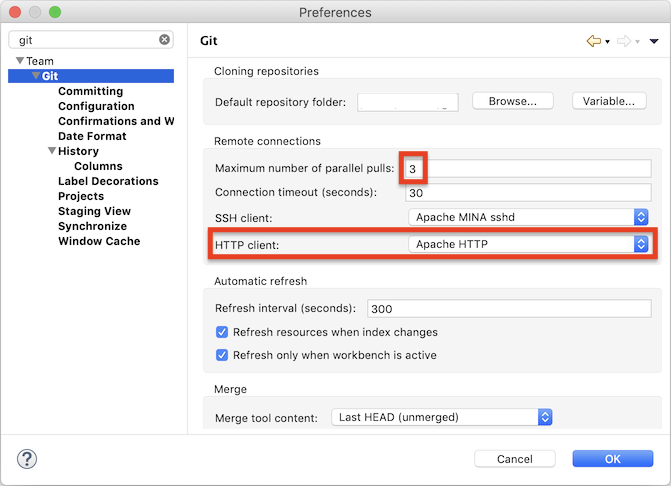The width and height of the screenshot is (671, 486).
Task: Collapse the Git tree node
Action: (36, 76)
